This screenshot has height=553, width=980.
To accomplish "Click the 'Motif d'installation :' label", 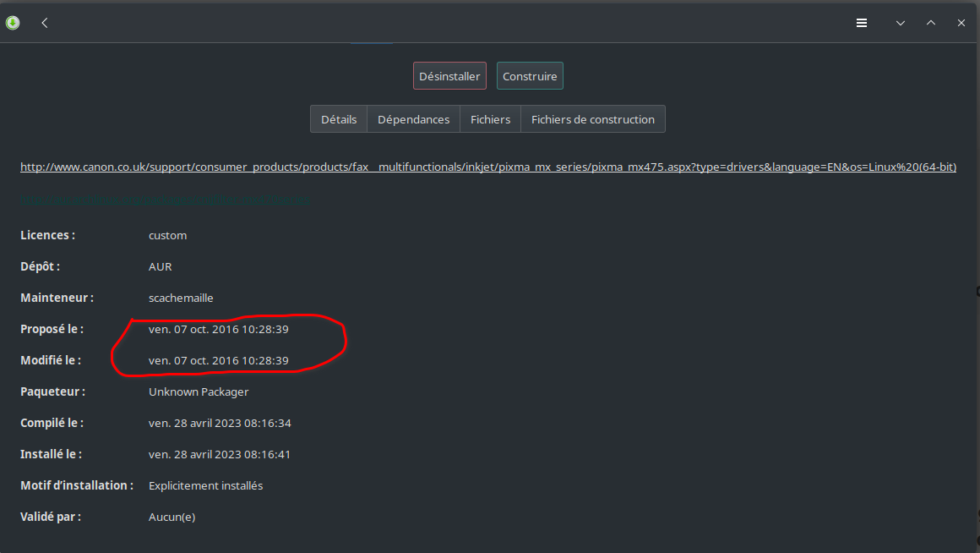I will (76, 485).
